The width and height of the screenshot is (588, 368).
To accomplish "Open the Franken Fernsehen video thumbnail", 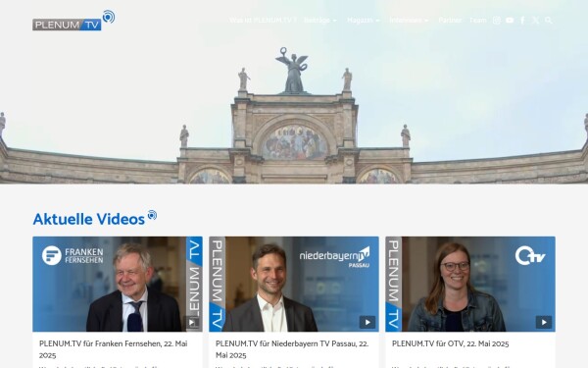I will pyautogui.click(x=118, y=284).
